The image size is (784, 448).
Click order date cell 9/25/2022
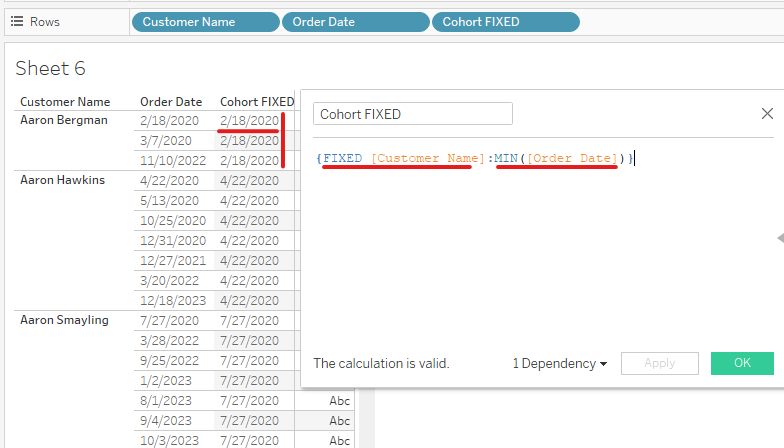[169, 360]
